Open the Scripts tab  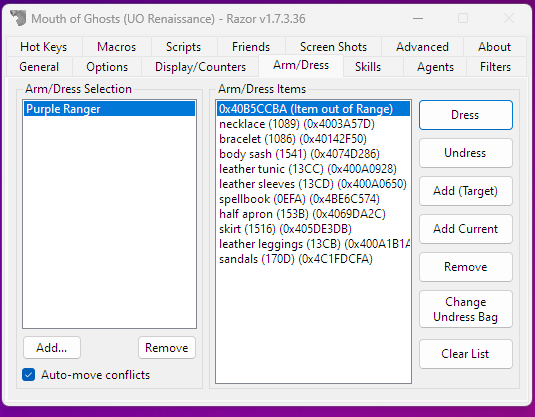click(x=184, y=47)
